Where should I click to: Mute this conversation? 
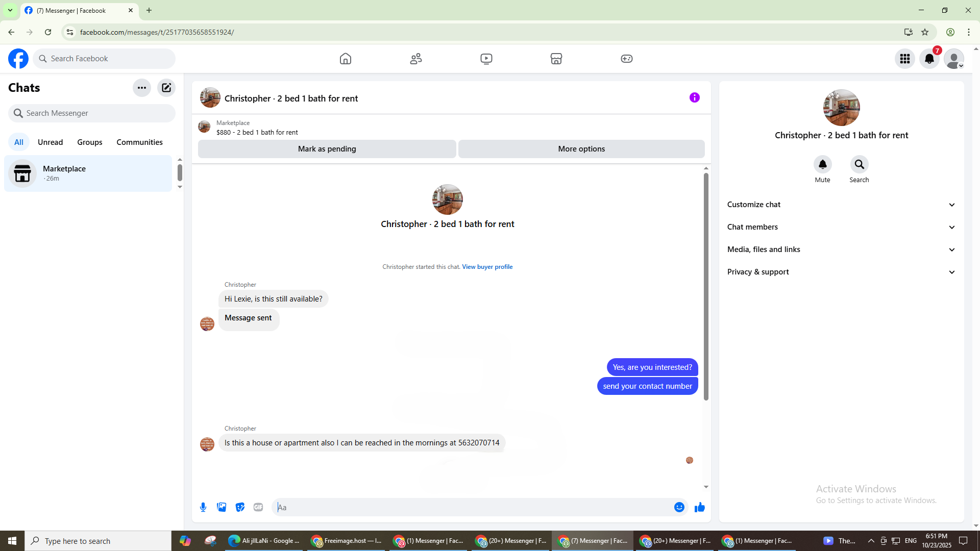coord(822,165)
